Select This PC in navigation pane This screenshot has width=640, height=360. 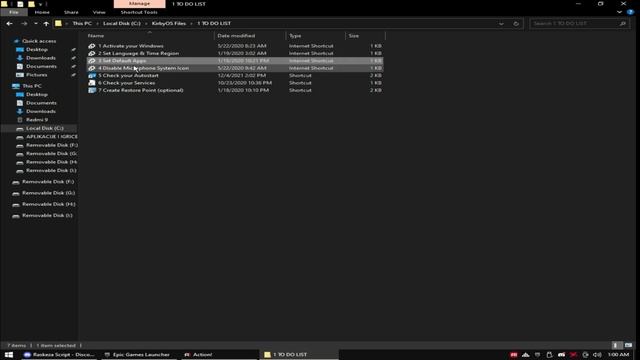(31, 86)
